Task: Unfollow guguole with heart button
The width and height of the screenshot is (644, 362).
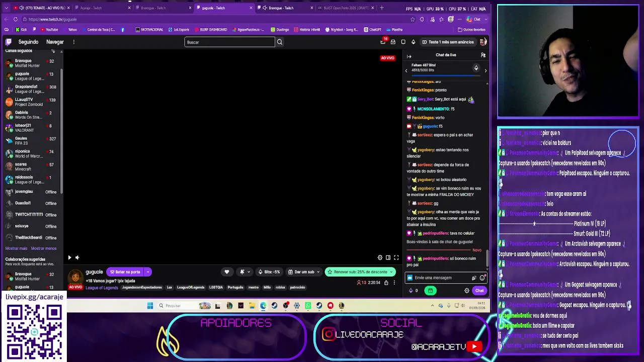Action: (x=227, y=271)
